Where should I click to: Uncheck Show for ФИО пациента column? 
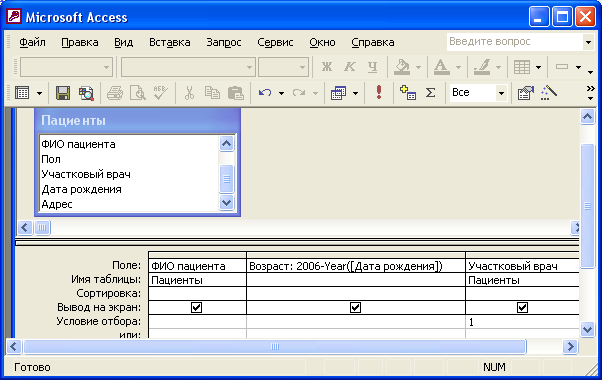196,307
